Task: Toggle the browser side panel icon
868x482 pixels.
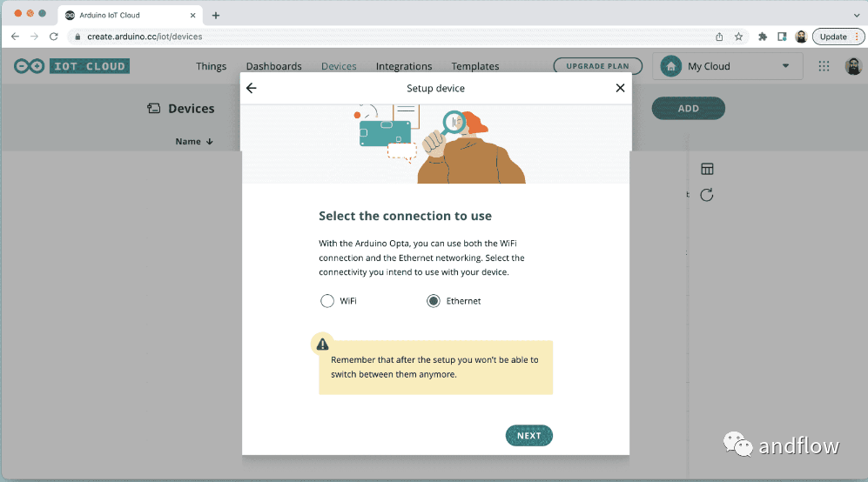Action: (x=782, y=37)
